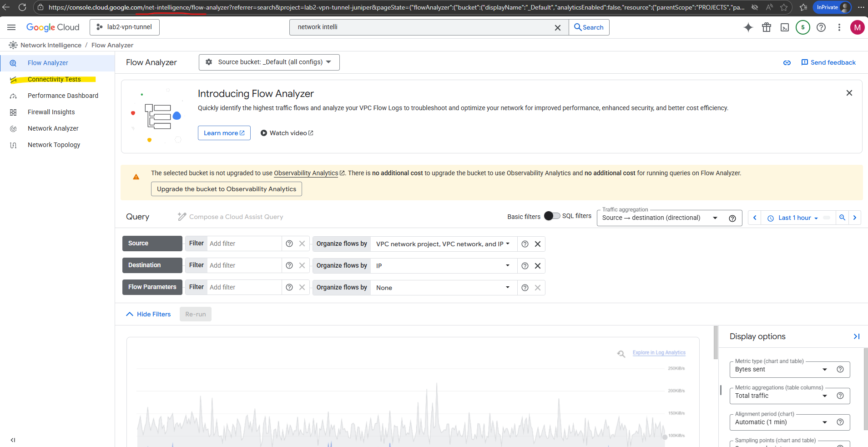Image resolution: width=868 pixels, height=447 pixels.
Task: Reload the browser page
Action: pyautogui.click(x=22, y=7)
